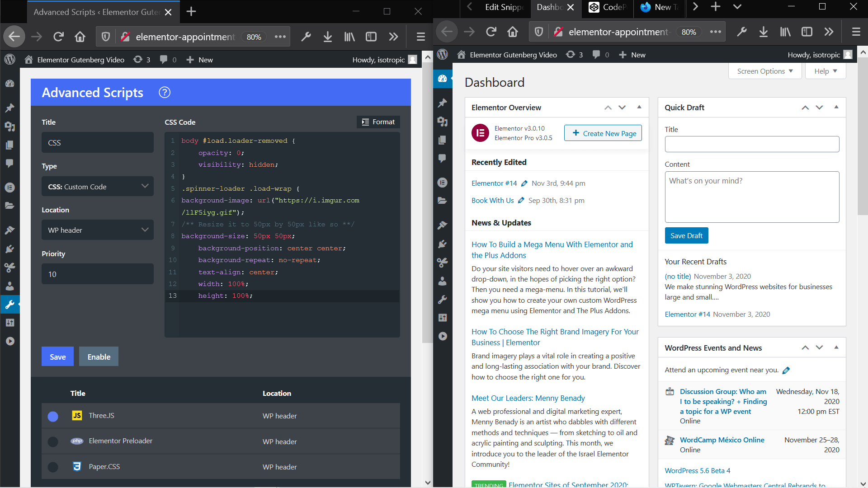This screenshot has height=488, width=868.
Task: Open hamburger menu in left browser window
Action: click(421, 37)
